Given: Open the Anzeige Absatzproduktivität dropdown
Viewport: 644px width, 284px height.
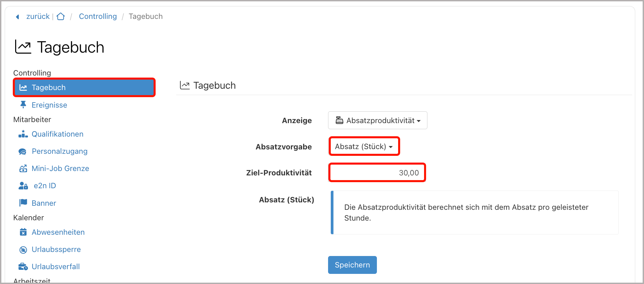Looking at the screenshot, I should tap(377, 120).
